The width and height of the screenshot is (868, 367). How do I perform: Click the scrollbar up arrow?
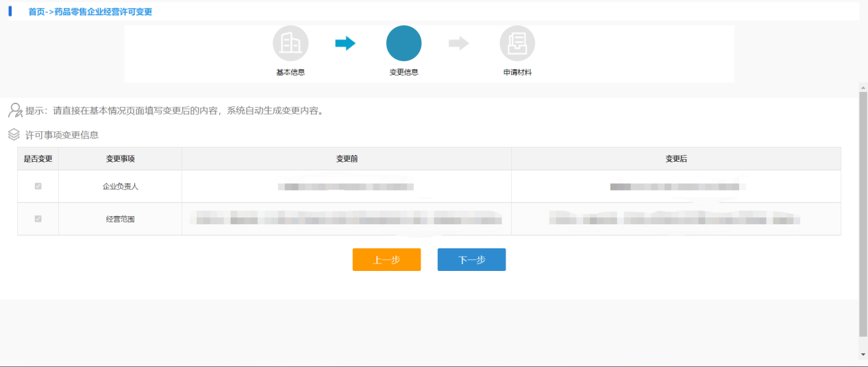click(863, 87)
